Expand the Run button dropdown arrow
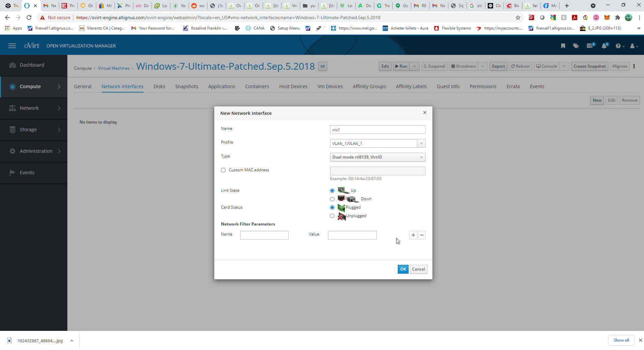Viewport: 644px width, 350px height. [x=415, y=66]
